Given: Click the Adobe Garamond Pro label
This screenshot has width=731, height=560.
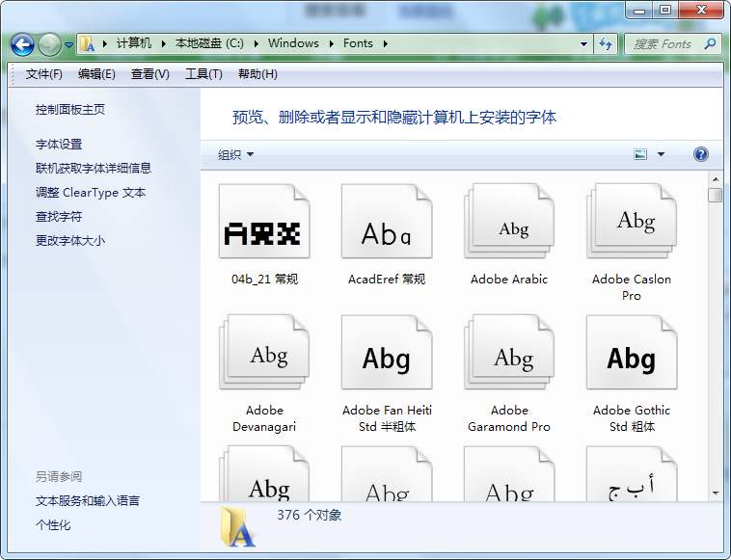Looking at the screenshot, I should [509, 418].
